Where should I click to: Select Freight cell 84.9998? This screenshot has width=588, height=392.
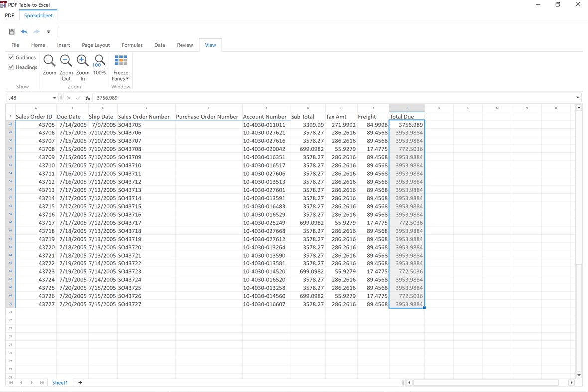click(x=373, y=125)
